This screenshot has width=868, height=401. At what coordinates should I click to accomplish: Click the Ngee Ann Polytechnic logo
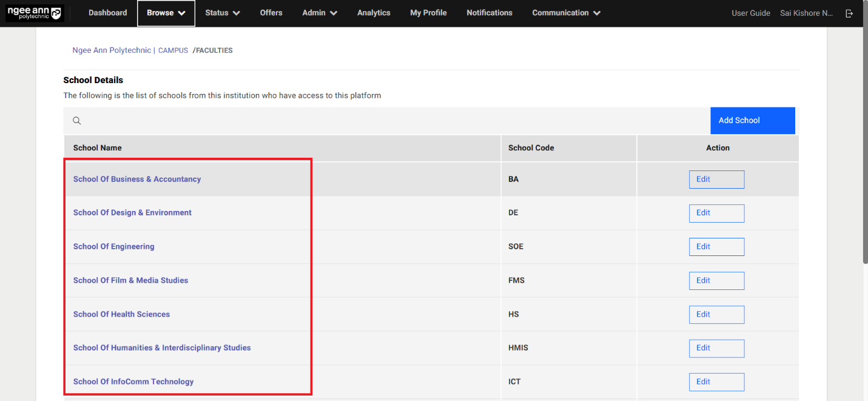pos(35,13)
